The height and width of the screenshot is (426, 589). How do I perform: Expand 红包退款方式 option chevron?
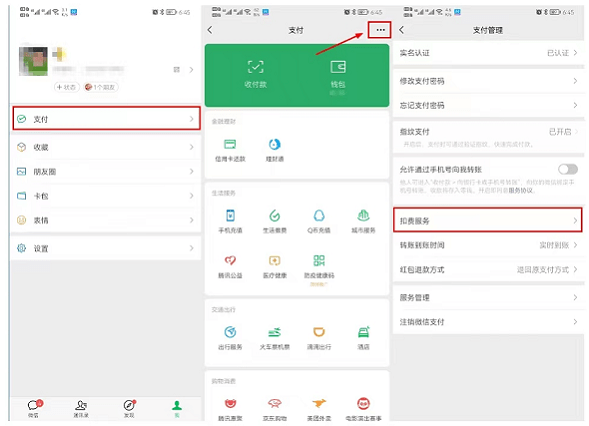tap(575, 269)
